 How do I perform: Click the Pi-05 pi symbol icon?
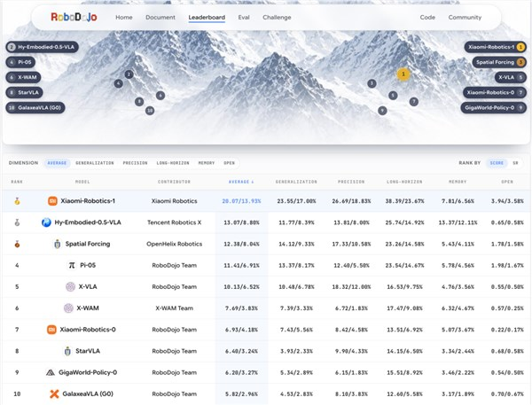72,265
